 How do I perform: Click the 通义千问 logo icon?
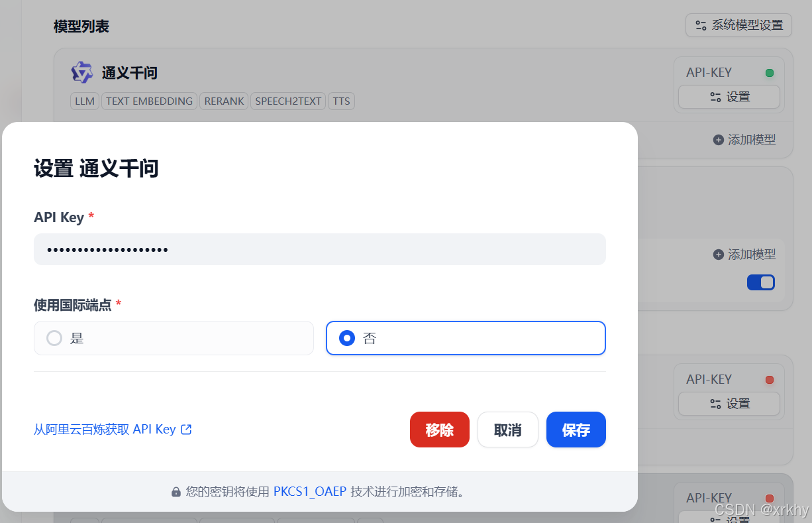(81, 72)
